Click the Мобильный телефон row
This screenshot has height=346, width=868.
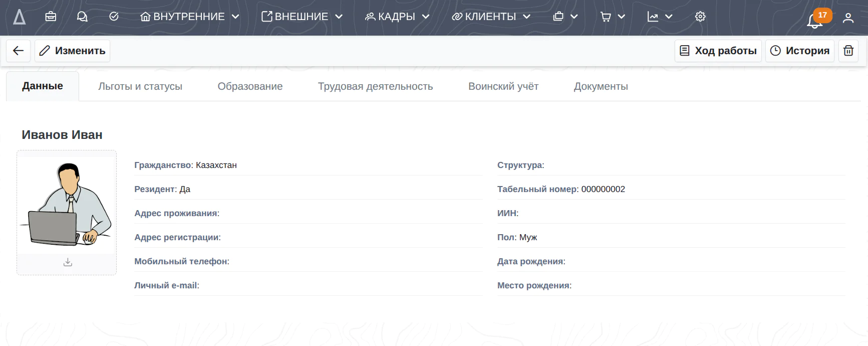[x=308, y=261]
